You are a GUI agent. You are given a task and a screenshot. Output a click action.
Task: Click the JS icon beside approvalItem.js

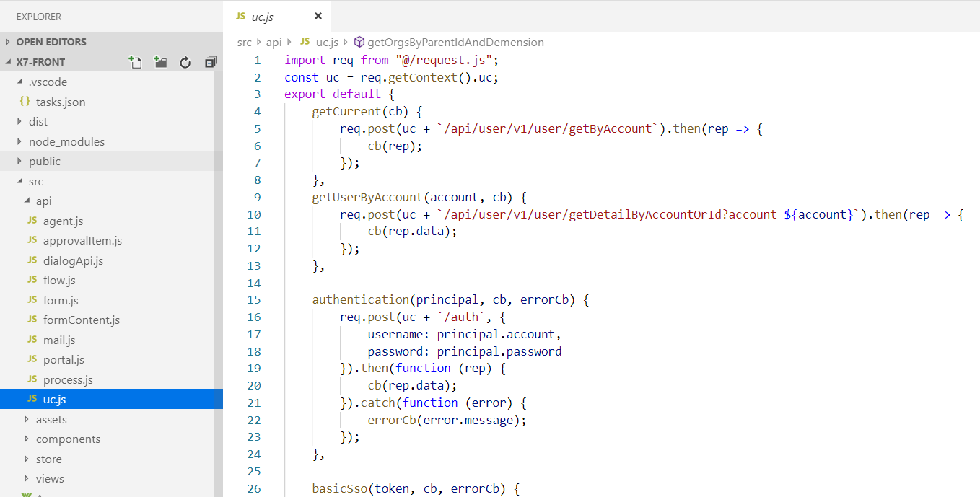pos(32,240)
